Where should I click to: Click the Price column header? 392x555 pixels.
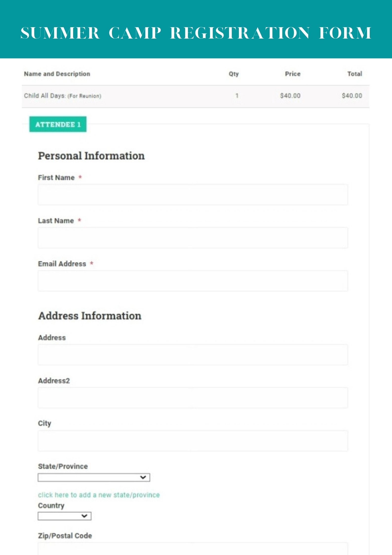(293, 74)
